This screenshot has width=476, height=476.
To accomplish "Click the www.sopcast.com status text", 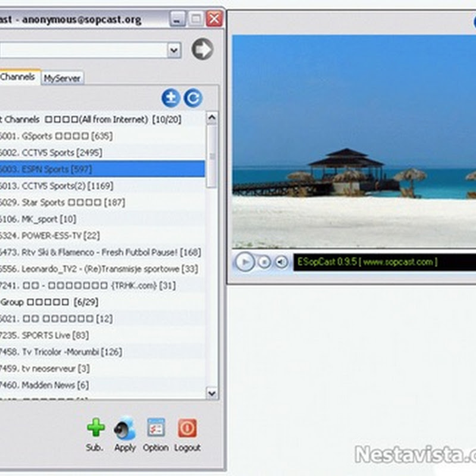I will tap(399, 262).
